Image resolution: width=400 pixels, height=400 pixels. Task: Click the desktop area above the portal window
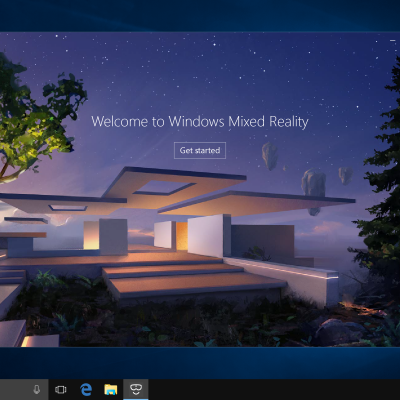click(200, 16)
